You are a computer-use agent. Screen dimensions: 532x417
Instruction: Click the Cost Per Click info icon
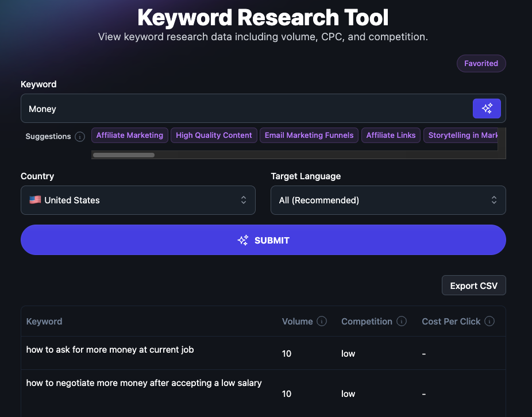tap(489, 321)
